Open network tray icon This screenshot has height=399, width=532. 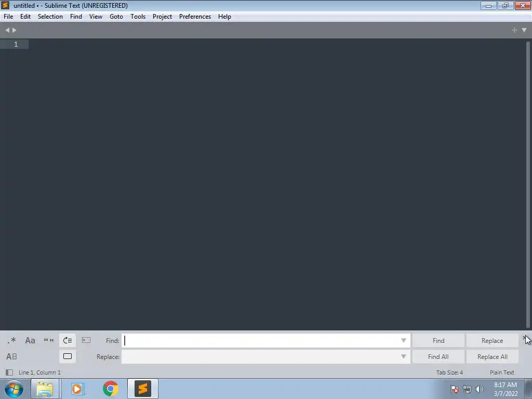pos(467,389)
